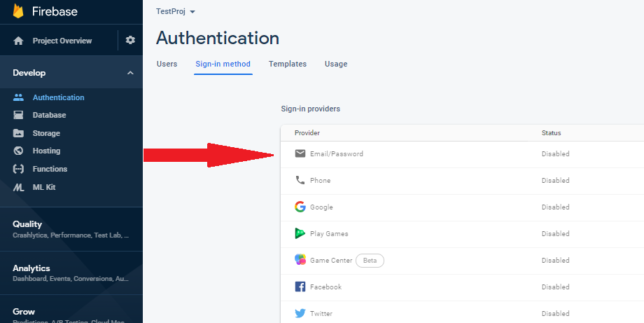This screenshot has height=323, width=644.
Task: Open Hosting in the sidebar
Action: pos(46,151)
